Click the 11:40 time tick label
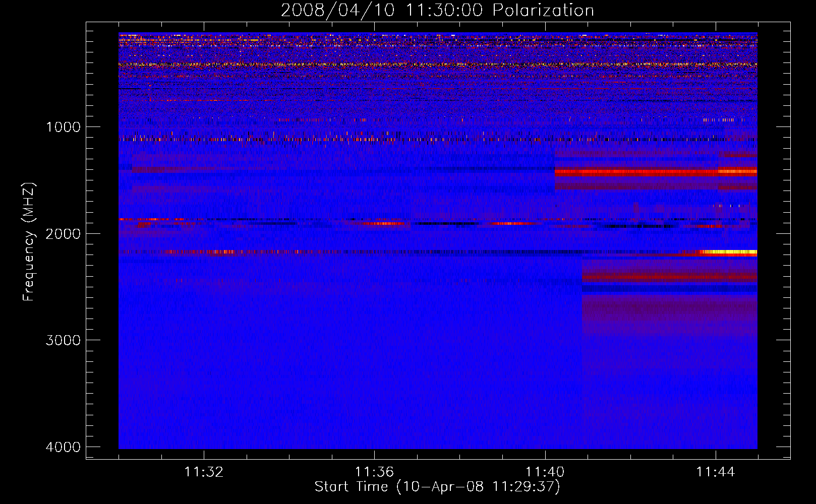 point(545,472)
